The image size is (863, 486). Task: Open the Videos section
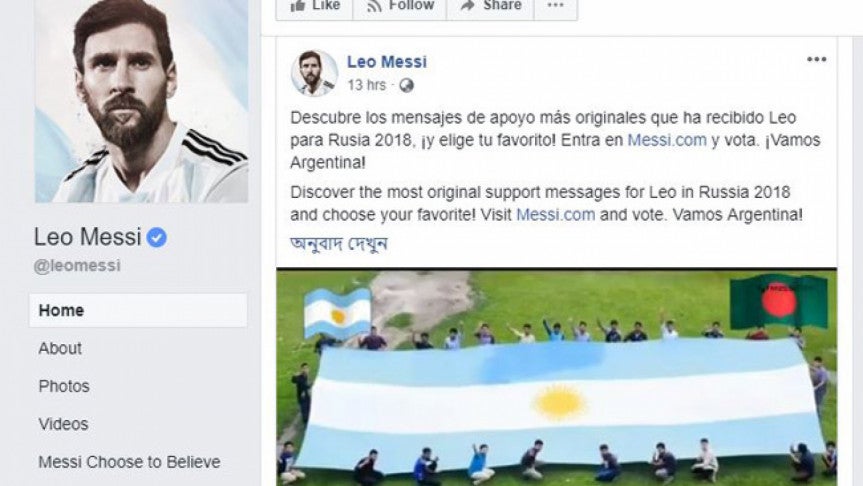pos(63,424)
